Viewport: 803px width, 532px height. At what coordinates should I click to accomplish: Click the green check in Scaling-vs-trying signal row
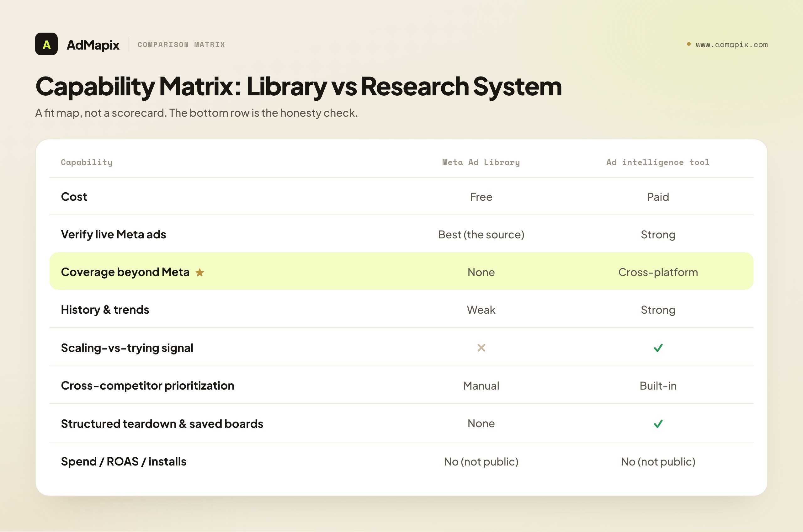tap(658, 348)
